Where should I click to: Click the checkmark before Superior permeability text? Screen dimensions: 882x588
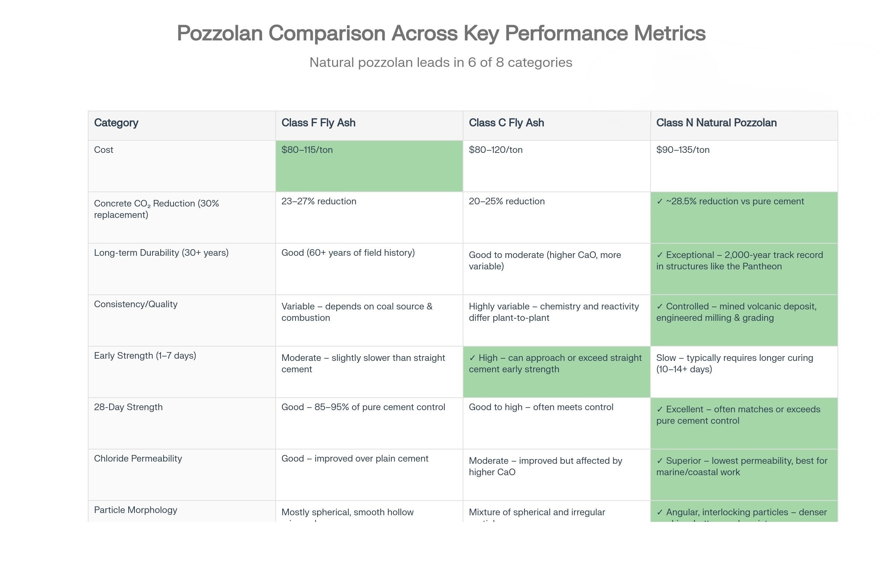[660, 461]
